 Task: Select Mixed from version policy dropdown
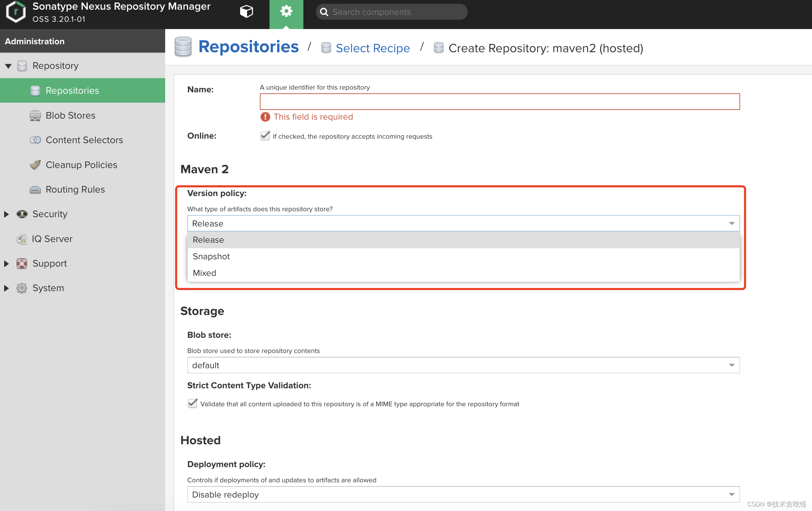point(204,272)
